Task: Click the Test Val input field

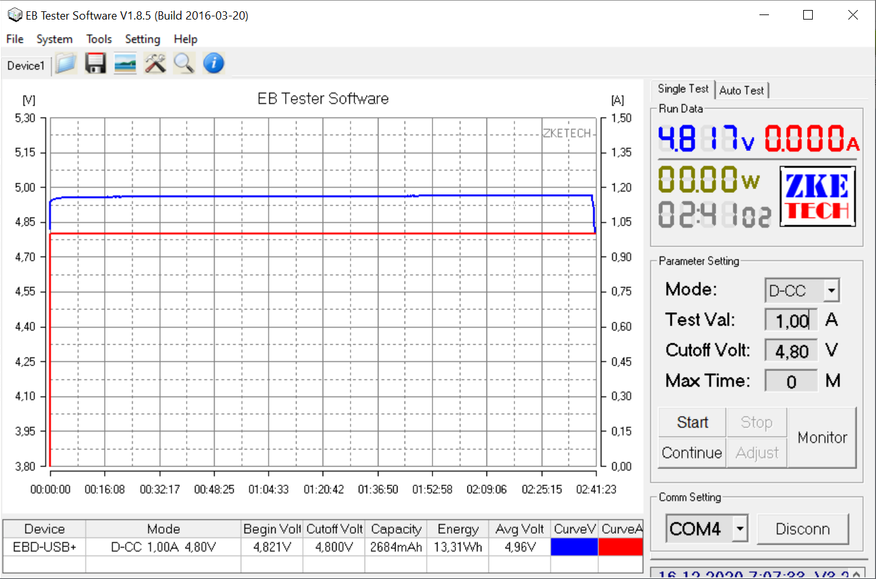Action: pos(791,321)
